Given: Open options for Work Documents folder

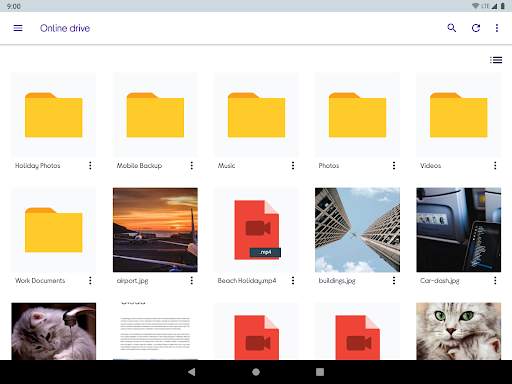Looking at the screenshot, I should point(90,281).
